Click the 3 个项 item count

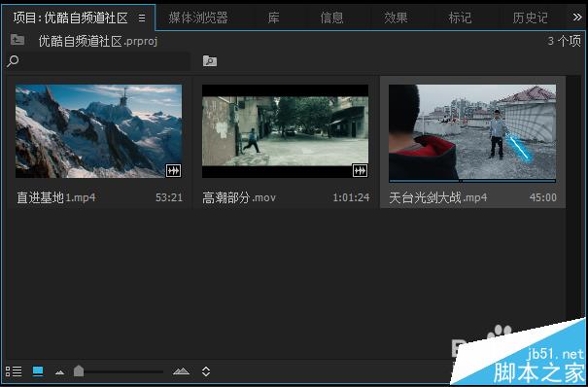pyautogui.click(x=565, y=41)
